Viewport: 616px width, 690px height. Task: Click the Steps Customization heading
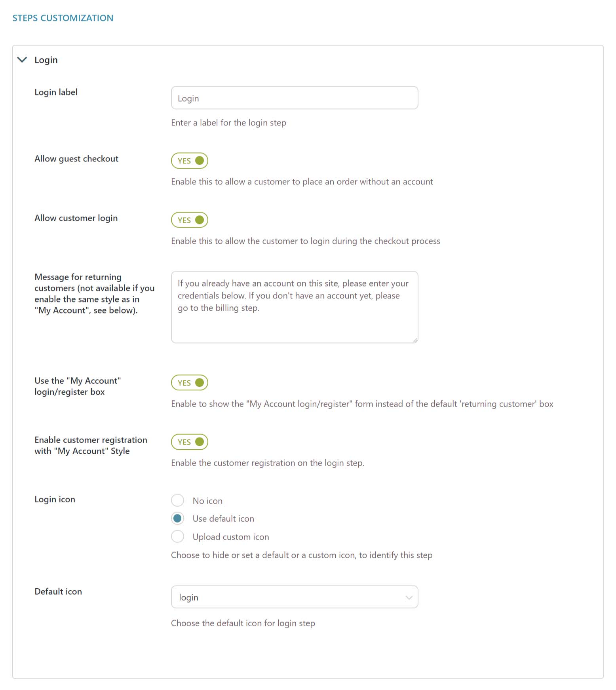(63, 18)
